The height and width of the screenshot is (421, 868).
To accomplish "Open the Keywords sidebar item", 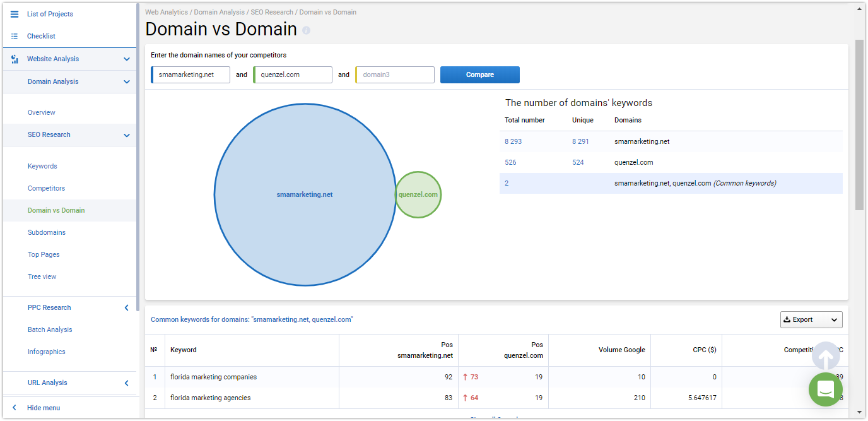I will pyautogui.click(x=42, y=166).
